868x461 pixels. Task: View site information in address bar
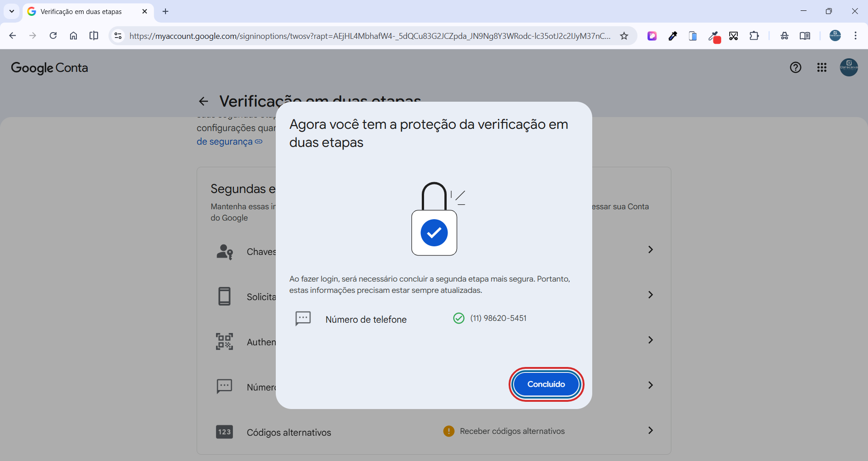[118, 36]
